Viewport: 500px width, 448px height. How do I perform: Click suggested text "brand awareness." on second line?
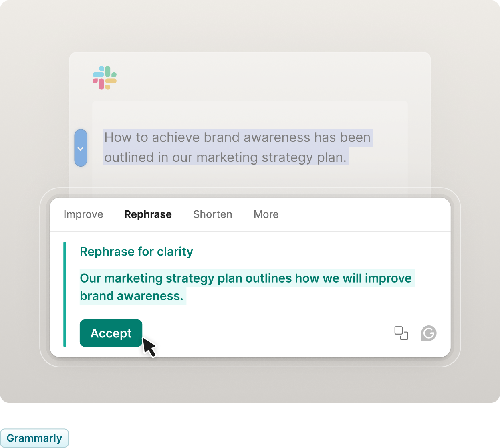point(132,296)
